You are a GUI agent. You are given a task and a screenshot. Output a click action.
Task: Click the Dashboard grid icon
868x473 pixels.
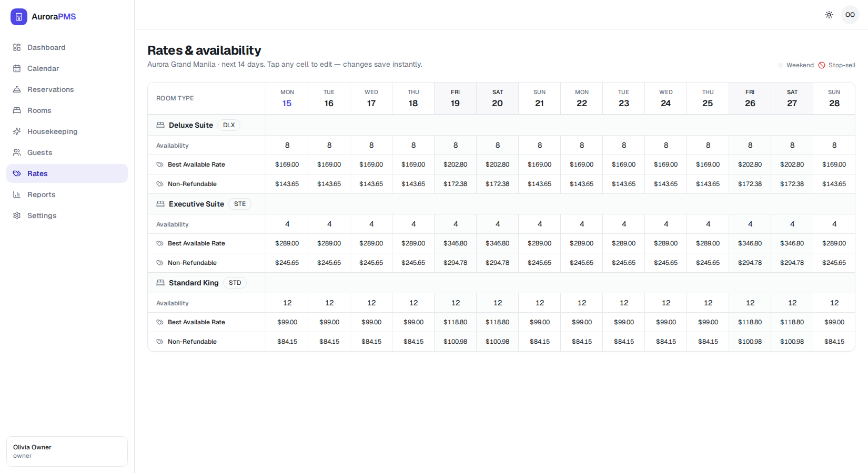(17, 47)
